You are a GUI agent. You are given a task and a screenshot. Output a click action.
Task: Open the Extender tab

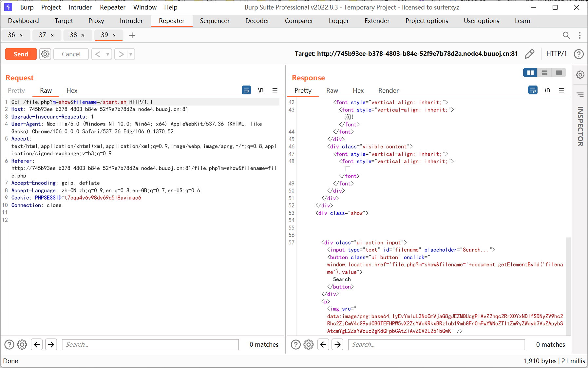coord(377,21)
